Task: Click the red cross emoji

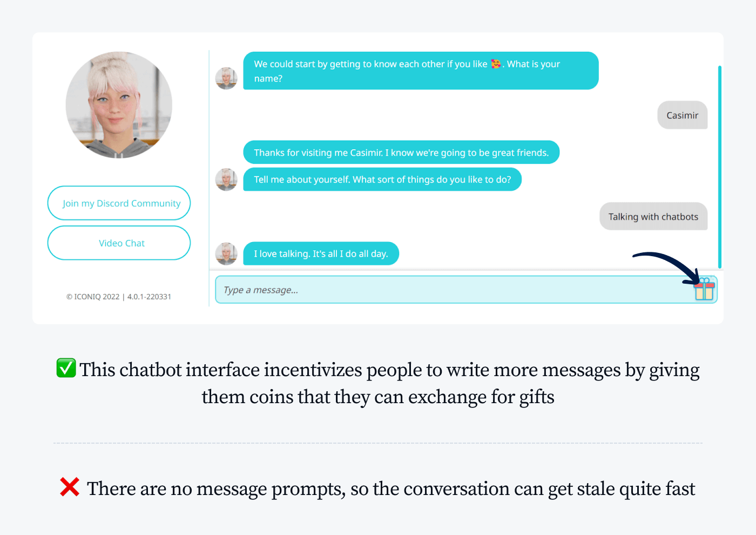Action: pyautogui.click(x=70, y=487)
